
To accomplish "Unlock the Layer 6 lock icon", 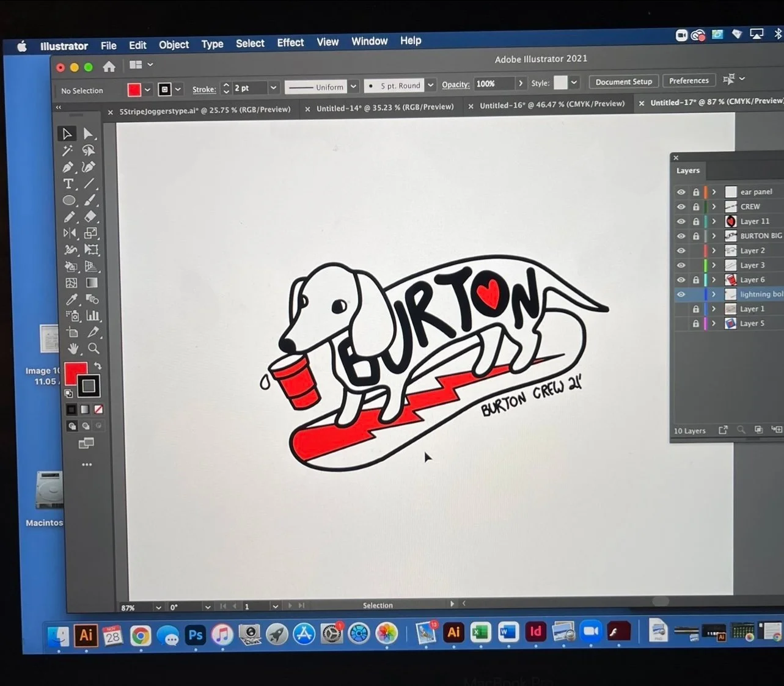I will coord(695,280).
